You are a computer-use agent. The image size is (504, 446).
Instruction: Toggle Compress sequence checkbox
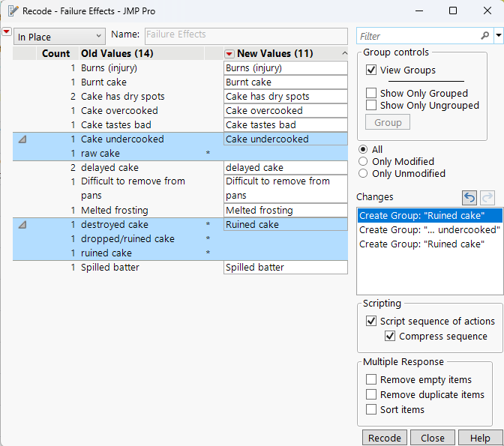click(390, 337)
